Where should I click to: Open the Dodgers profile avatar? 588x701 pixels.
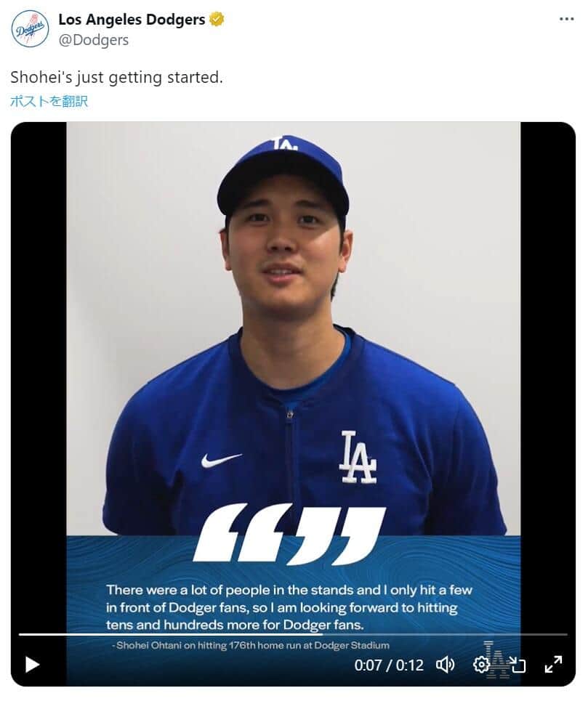tap(30, 29)
